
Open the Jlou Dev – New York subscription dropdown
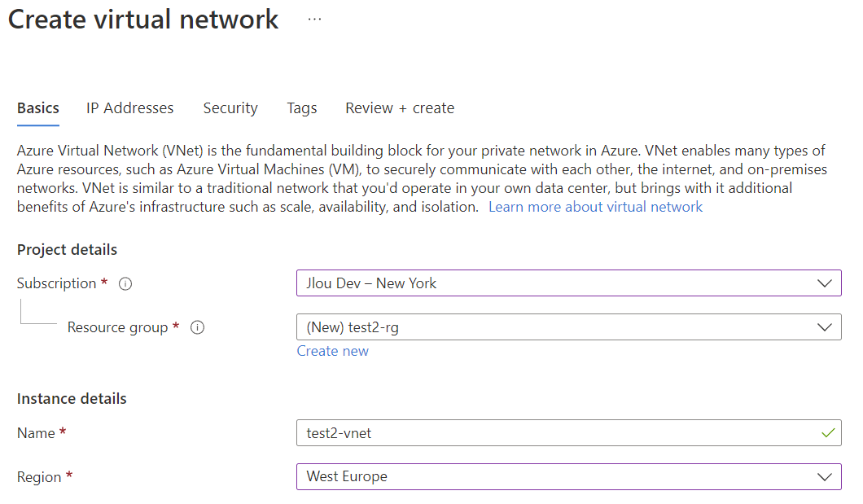[x=568, y=283]
